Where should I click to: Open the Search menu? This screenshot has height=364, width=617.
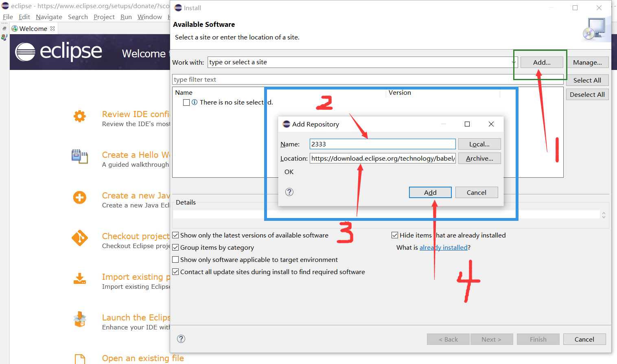pos(78,17)
